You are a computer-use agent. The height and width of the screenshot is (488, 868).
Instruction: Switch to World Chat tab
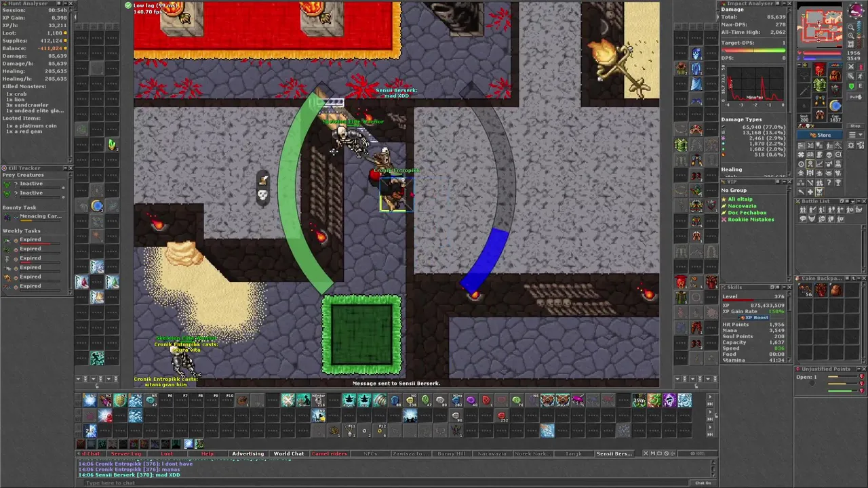[x=289, y=453]
